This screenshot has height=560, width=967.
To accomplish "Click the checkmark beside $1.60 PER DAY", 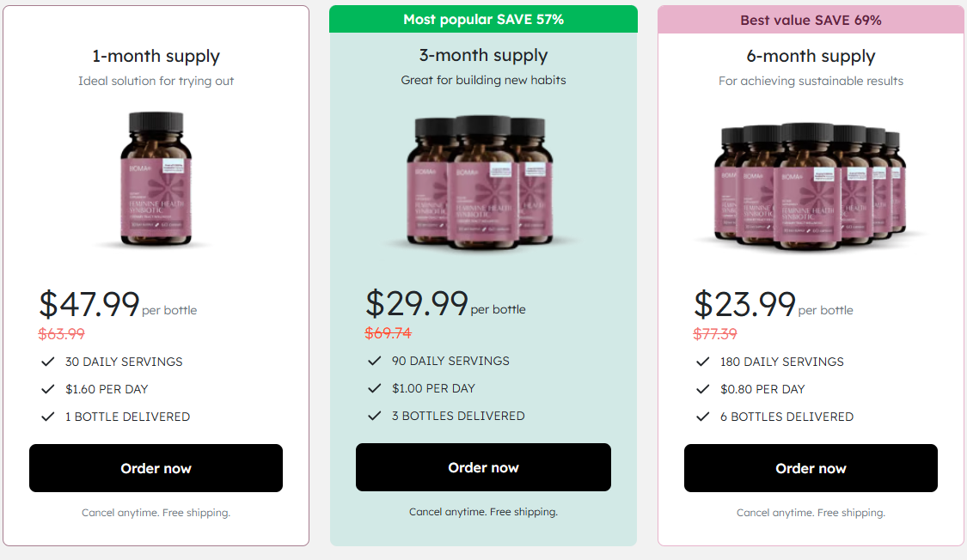I will click(48, 388).
